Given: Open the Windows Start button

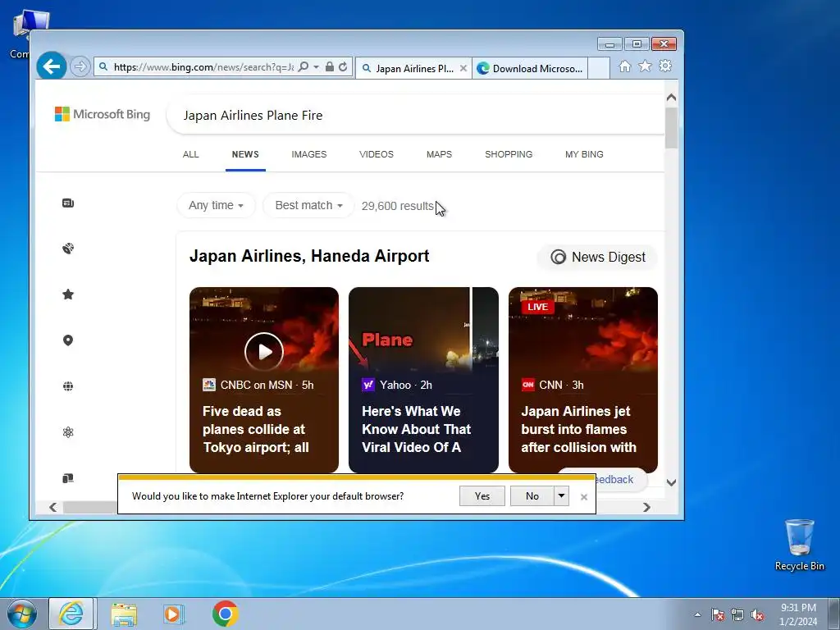Looking at the screenshot, I should point(21,614).
